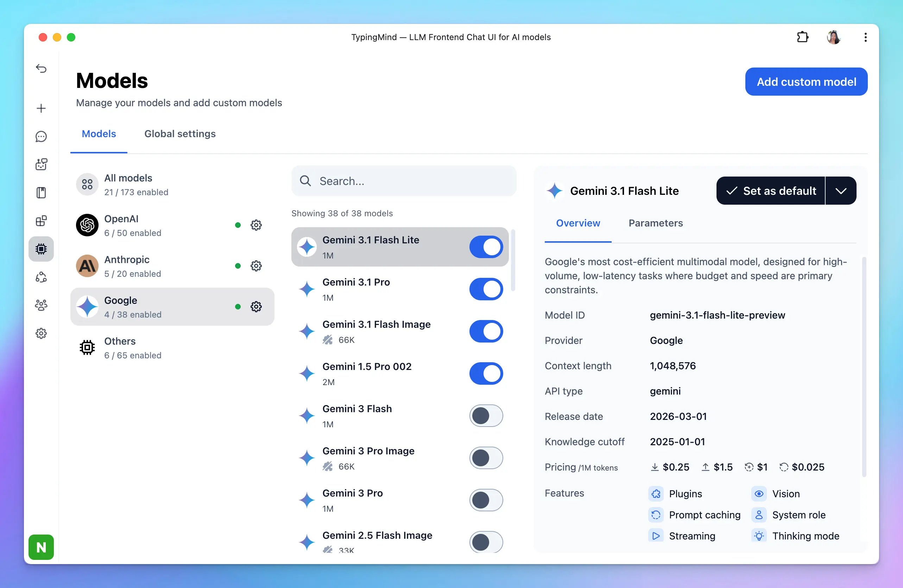
Task: Open the Overview tab
Action: pos(578,223)
